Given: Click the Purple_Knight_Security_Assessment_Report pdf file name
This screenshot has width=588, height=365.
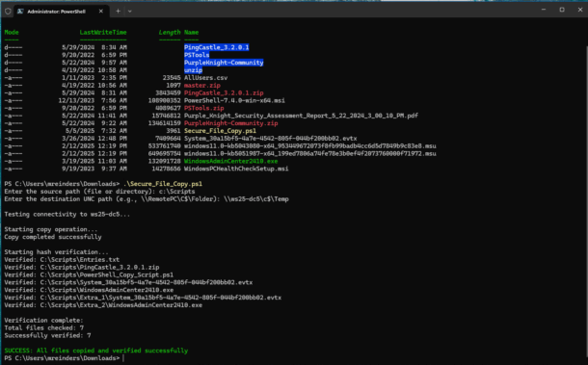Looking at the screenshot, I should pyautogui.click(x=301, y=116).
